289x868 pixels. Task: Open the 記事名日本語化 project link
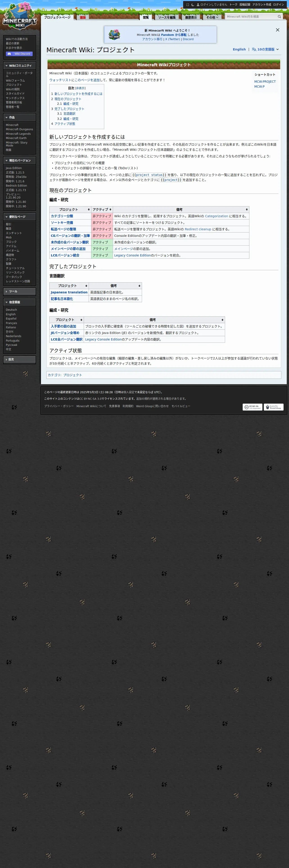(62, 299)
